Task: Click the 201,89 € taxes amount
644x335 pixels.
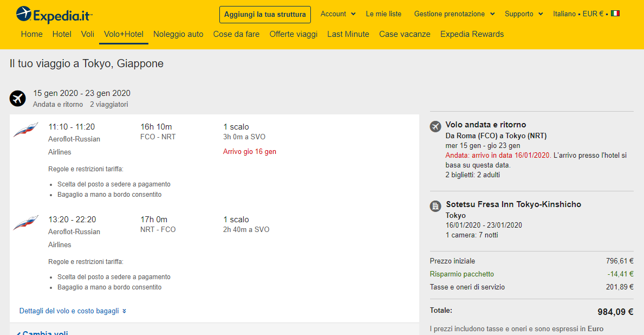Action: coord(620,287)
